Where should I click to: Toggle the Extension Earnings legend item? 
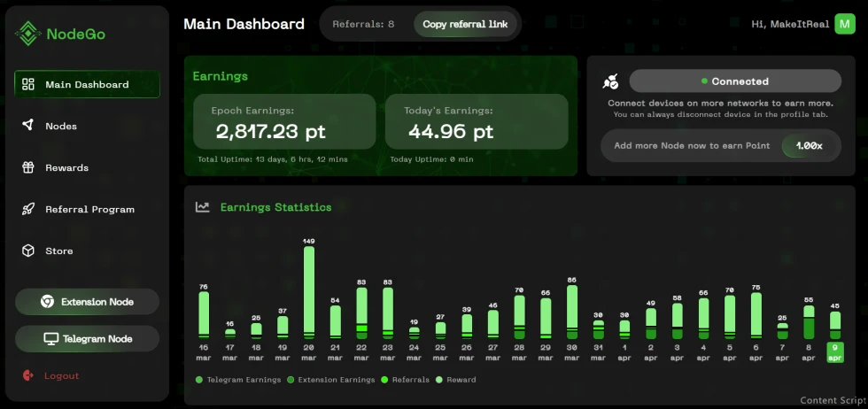(x=330, y=380)
